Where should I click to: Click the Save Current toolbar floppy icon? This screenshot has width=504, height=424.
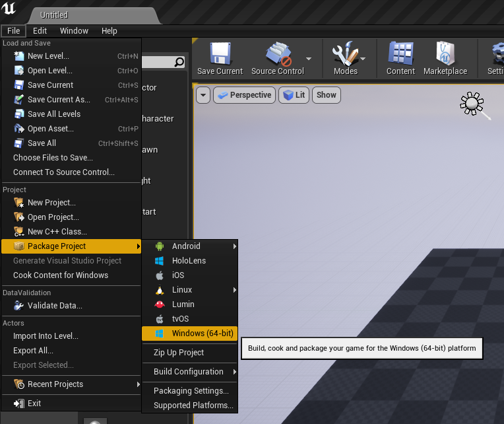pyautogui.click(x=220, y=53)
